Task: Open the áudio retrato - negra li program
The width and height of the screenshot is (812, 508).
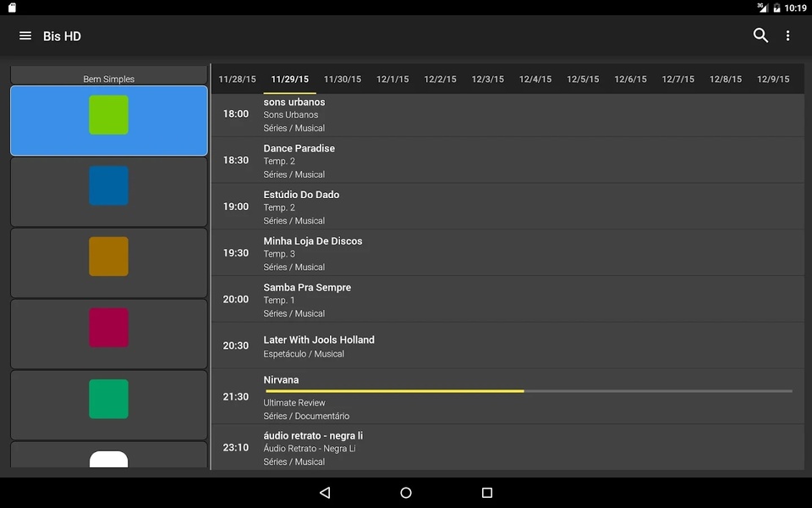Action: [x=508, y=448]
